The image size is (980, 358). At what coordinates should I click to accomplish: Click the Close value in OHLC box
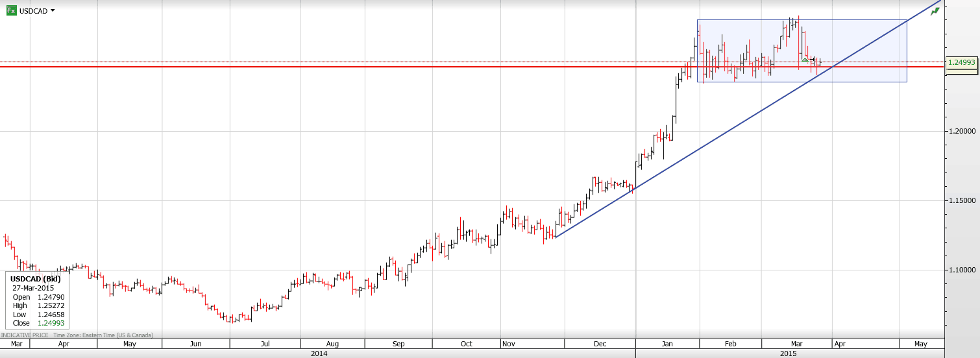point(51,323)
